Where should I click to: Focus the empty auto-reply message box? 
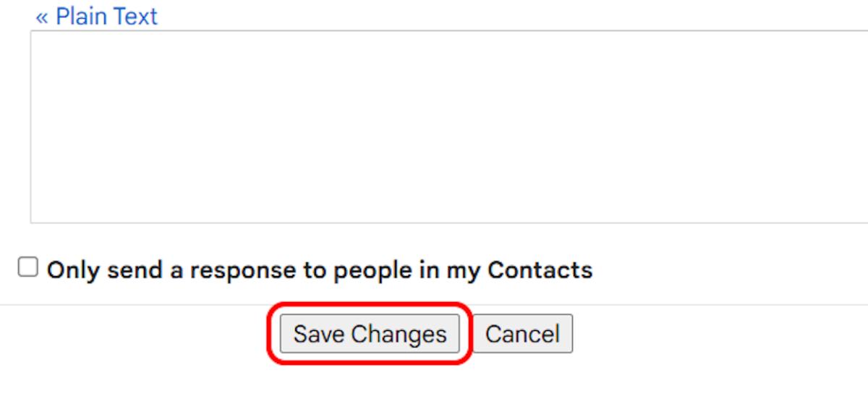point(448,126)
